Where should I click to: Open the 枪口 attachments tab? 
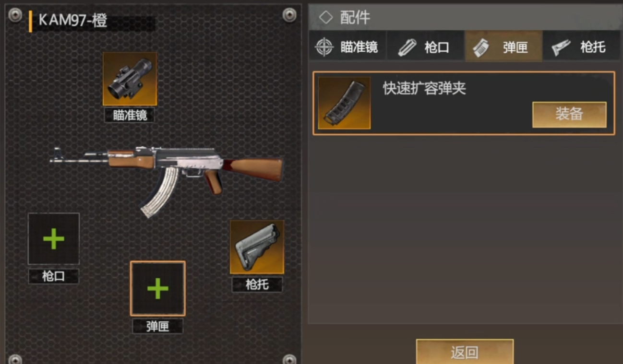pyautogui.click(x=425, y=47)
